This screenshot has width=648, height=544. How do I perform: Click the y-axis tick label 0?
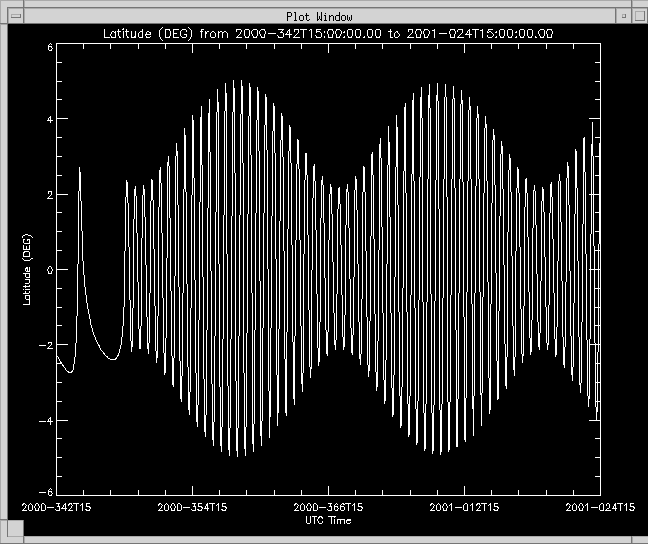point(49,269)
